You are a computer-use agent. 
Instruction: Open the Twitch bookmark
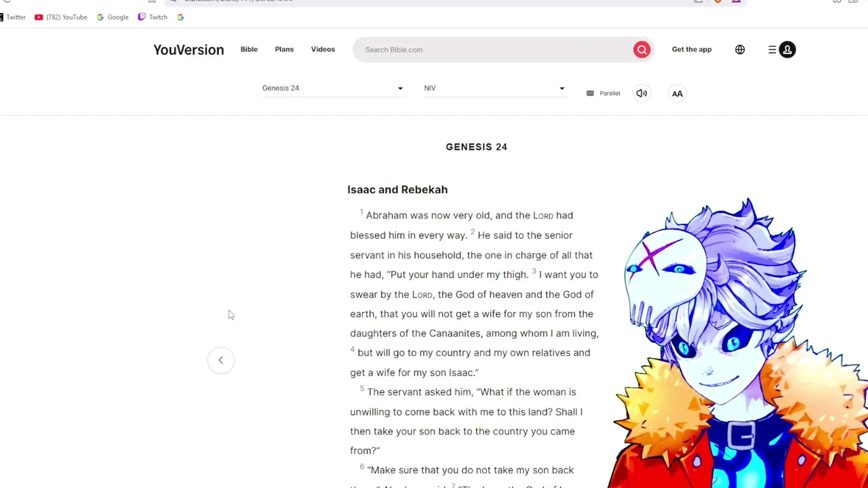pyautogui.click(x=153, y=17)
